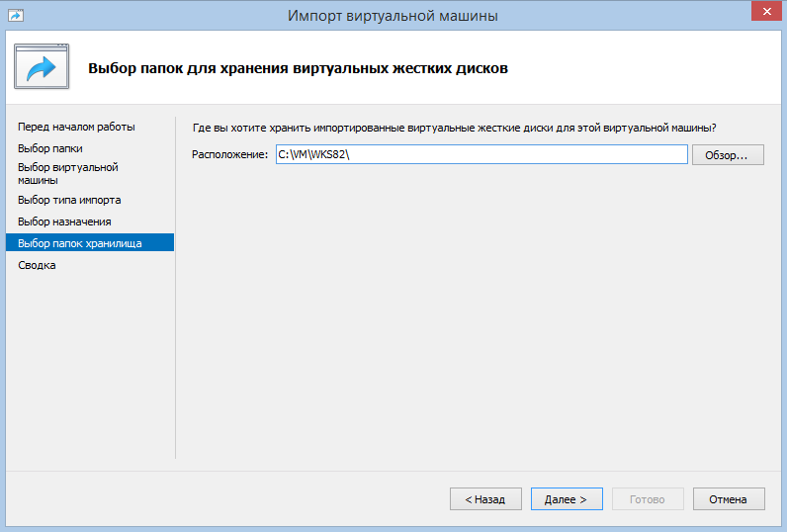Jump to the 'Выбор назначения' step
Image resolution: width=787 pixels, height=532 pixels.
pos(64,222)
